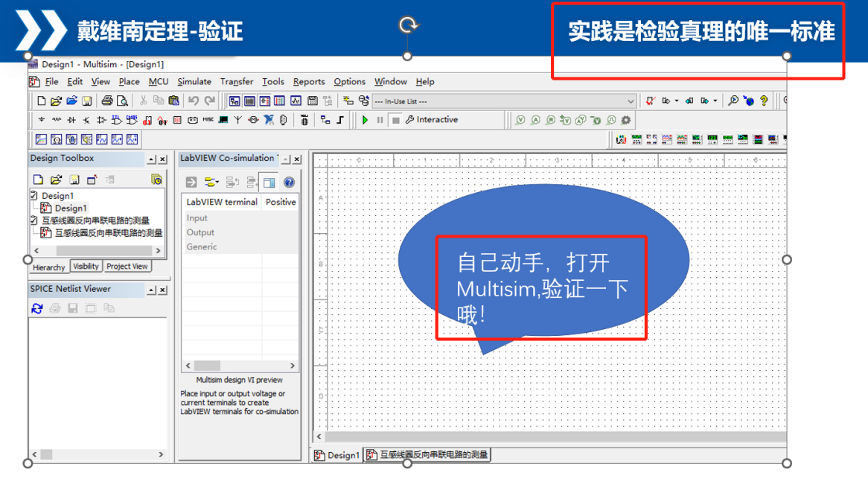Pause the simulation

point(380,120)
